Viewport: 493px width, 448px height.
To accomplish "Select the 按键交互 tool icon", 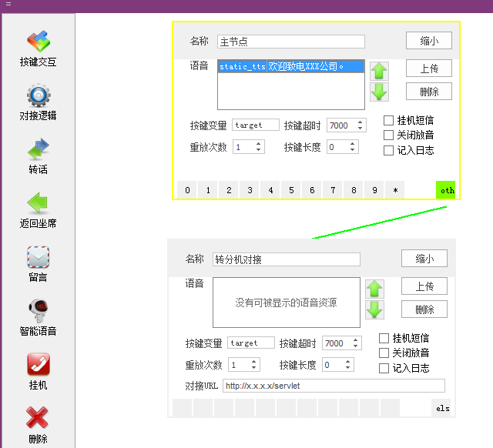I will tap(39, 42).
